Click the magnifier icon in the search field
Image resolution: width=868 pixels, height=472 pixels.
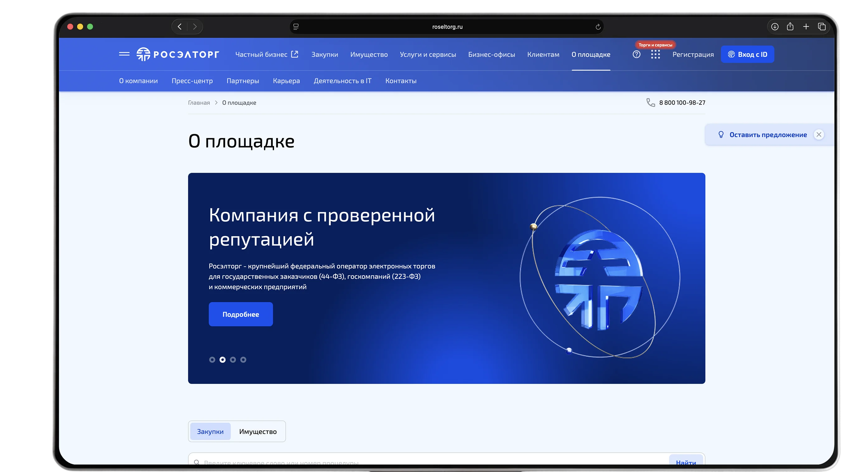click(196, 462)
